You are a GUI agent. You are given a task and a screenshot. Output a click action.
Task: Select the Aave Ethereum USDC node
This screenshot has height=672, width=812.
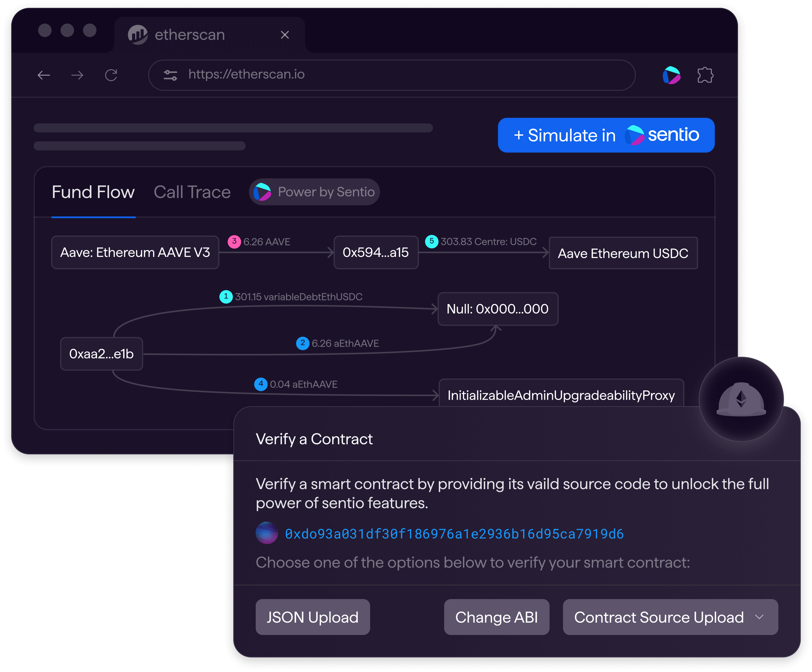pos(623,254)
